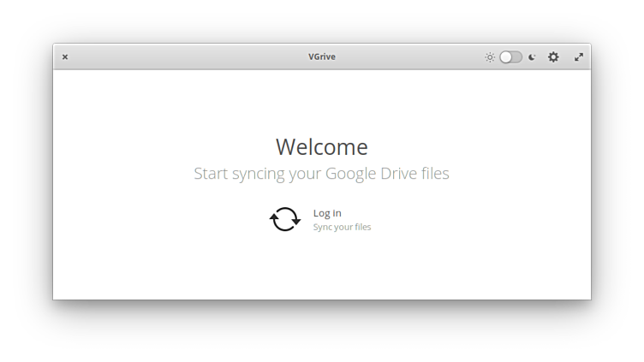644x362 pixels.
Task: Click the circular sync arrows icon
Action: [x=285, y=219]
